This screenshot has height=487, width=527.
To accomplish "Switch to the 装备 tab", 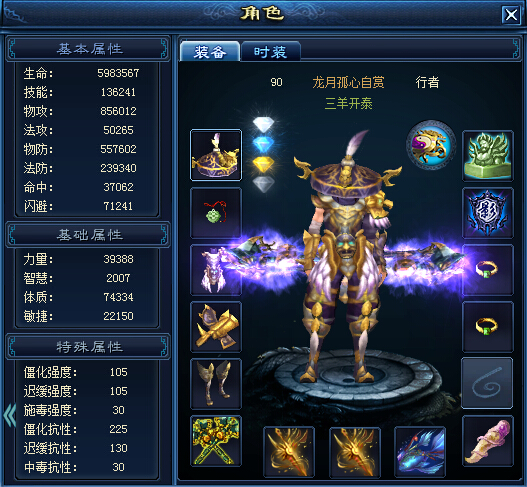I will point(210,52).
